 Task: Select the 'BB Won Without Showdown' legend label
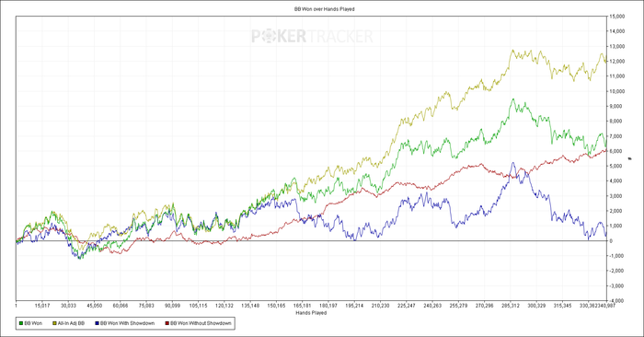(201, 323)
